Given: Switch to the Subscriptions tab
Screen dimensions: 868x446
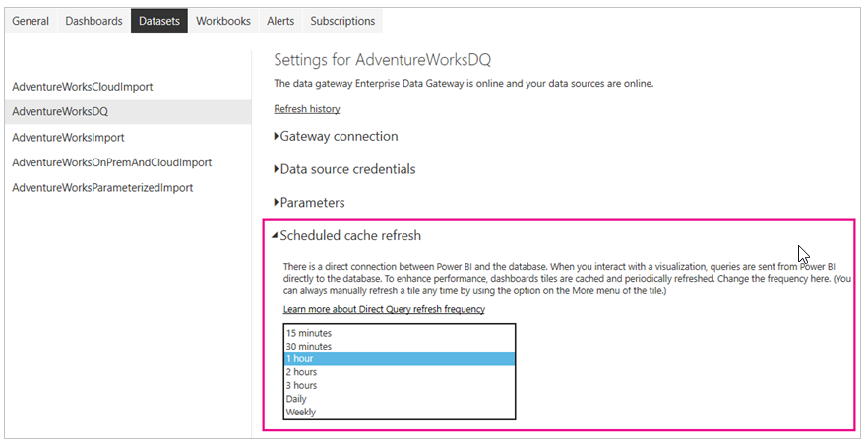Looking at the screenshot, I should pos(342,21).
